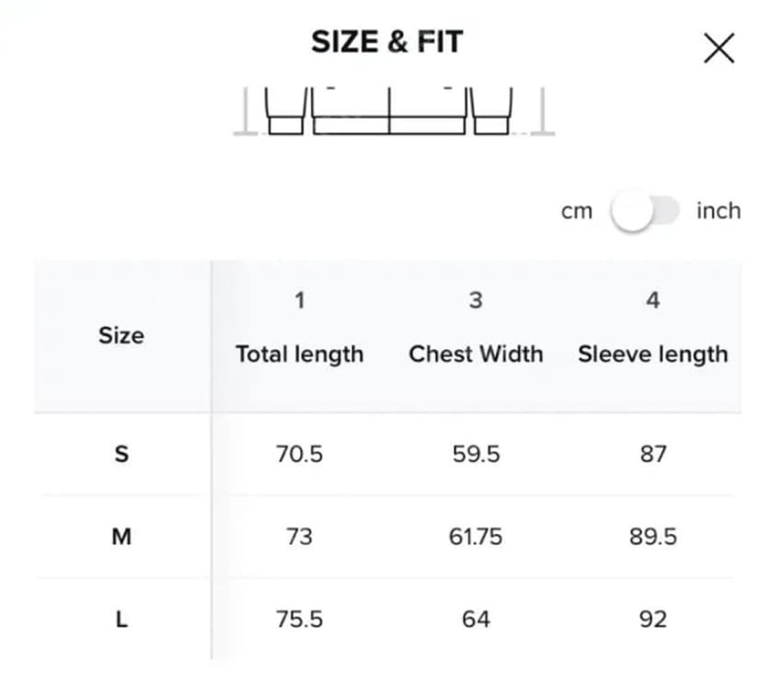Select the M size row label
The image size is (774, 700).
(121, 536)
